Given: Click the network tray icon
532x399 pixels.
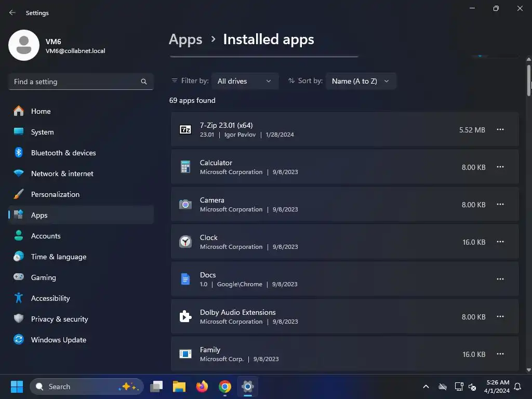Looking at the screenshot, I should [x=459, y=387].
